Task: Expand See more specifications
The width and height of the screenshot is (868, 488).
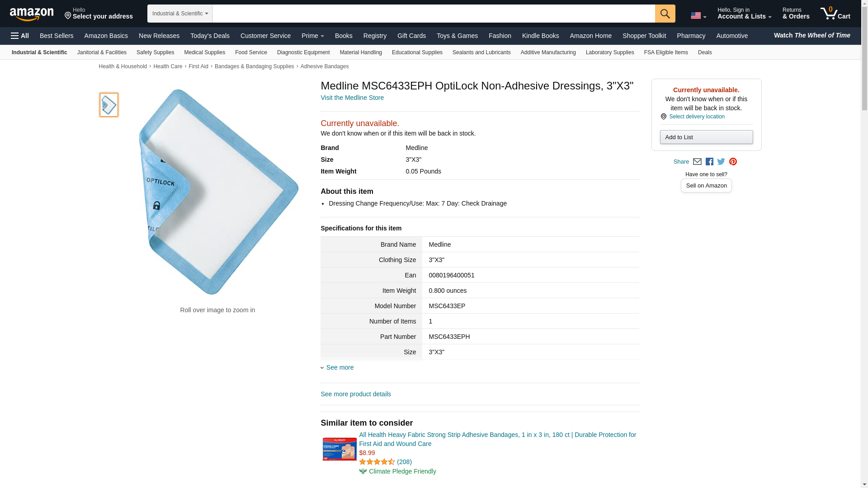Action: [x=340, y=367]
